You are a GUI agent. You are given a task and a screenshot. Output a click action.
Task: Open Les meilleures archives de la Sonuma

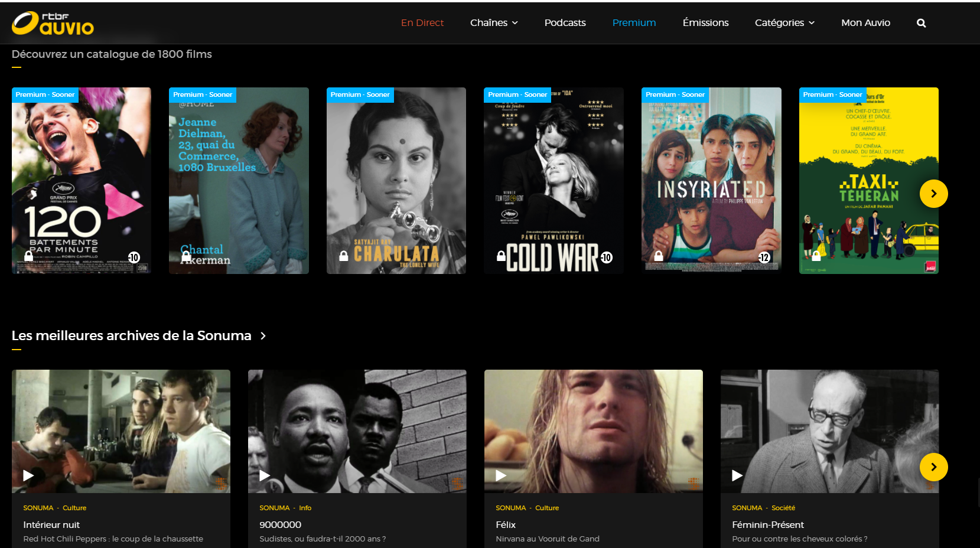pos(131,335)
